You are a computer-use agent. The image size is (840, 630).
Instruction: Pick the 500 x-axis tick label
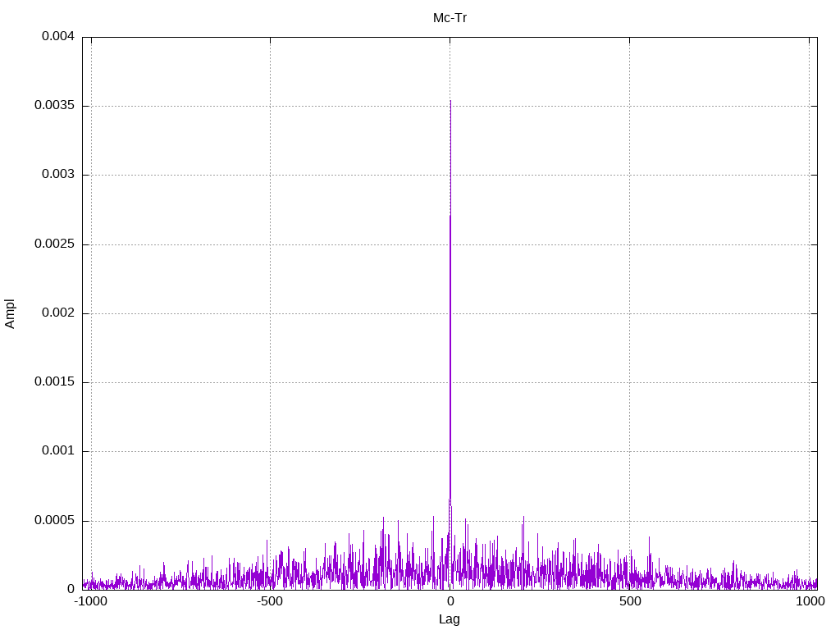pos(629,601)
